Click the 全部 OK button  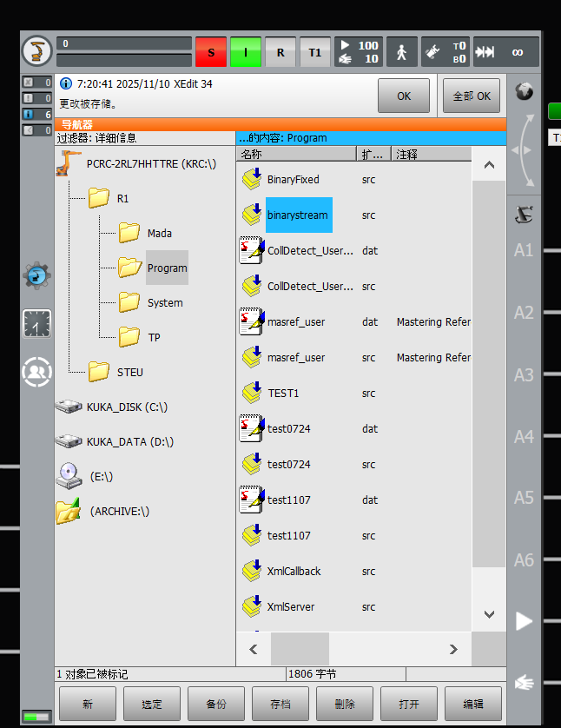click(472, 96)
